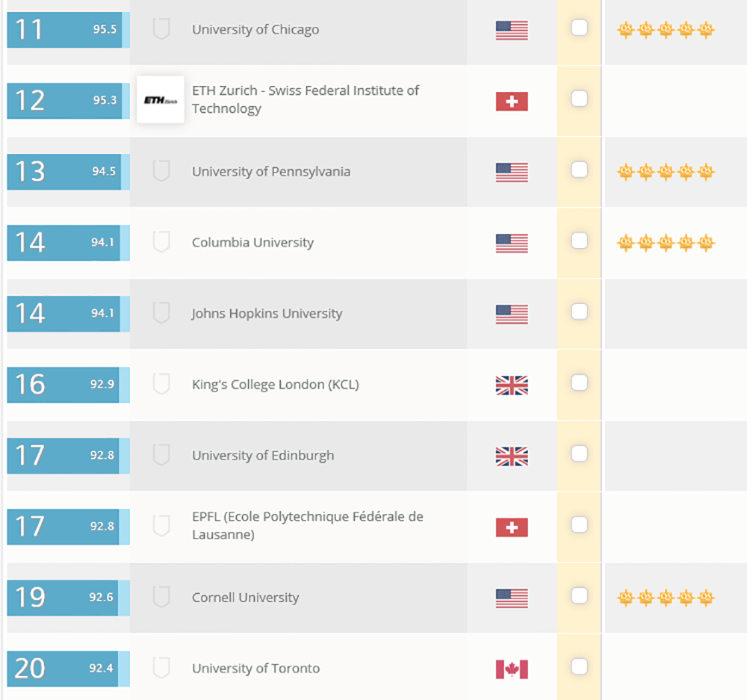Click the ETH Zurich logo thumbnail
The image size is (747, 700).
pyautogui.click(x=160, y=99)
